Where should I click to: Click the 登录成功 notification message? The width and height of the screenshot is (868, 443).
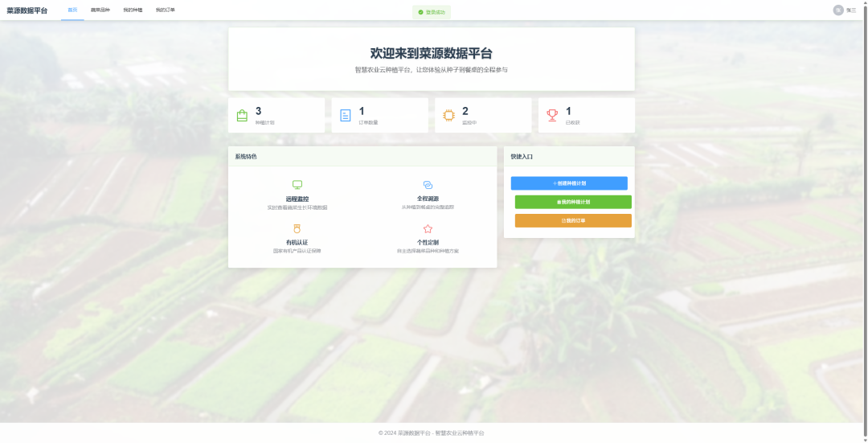pos(432,12)
